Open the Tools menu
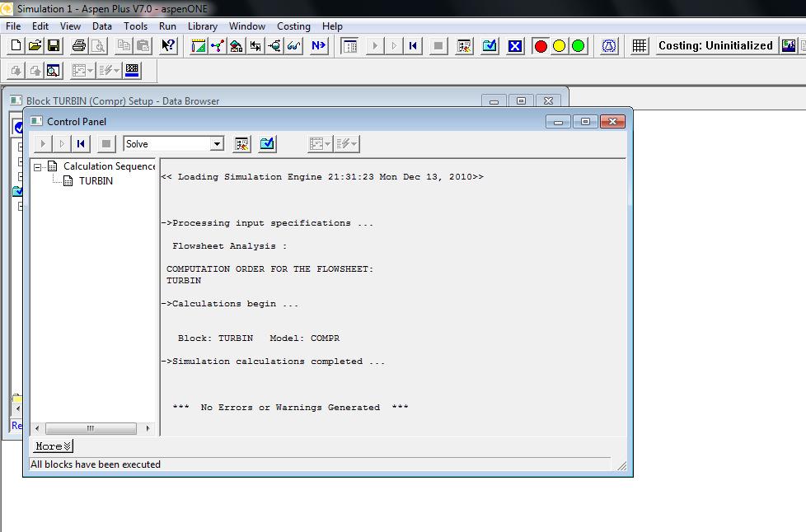This screenshot has width=806, height=532. (x=135, y=26)
